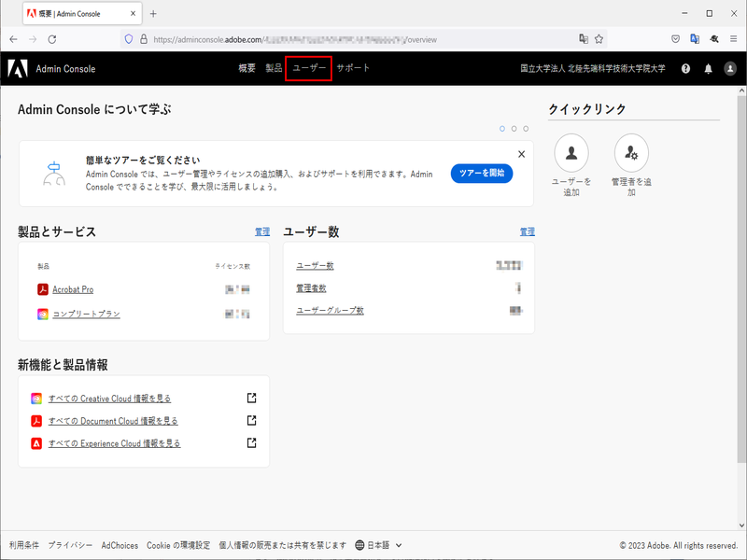
Task: Select the first carousel dot
Action: point(502,129)
